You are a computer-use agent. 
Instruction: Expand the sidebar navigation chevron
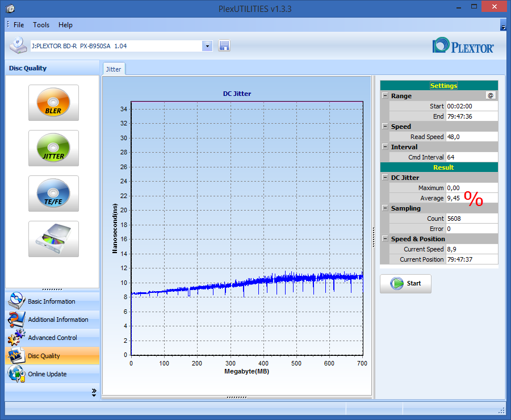click(94, 392)
